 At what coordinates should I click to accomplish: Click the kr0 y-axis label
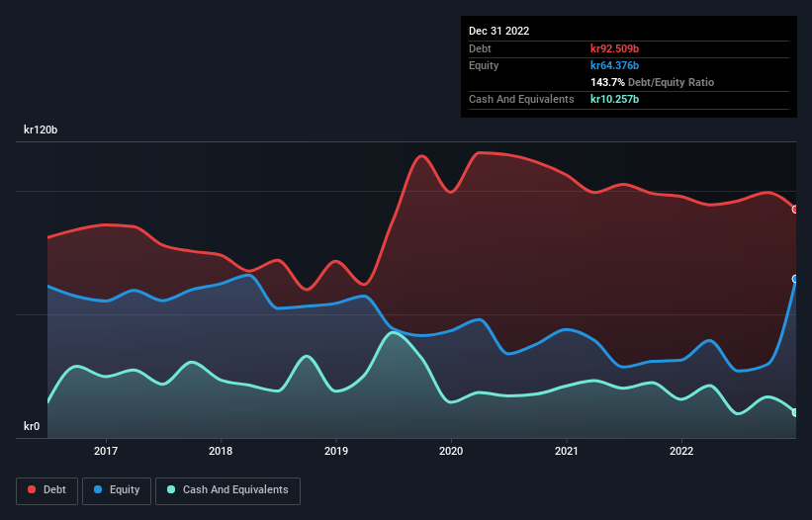(x=32, y=426)
